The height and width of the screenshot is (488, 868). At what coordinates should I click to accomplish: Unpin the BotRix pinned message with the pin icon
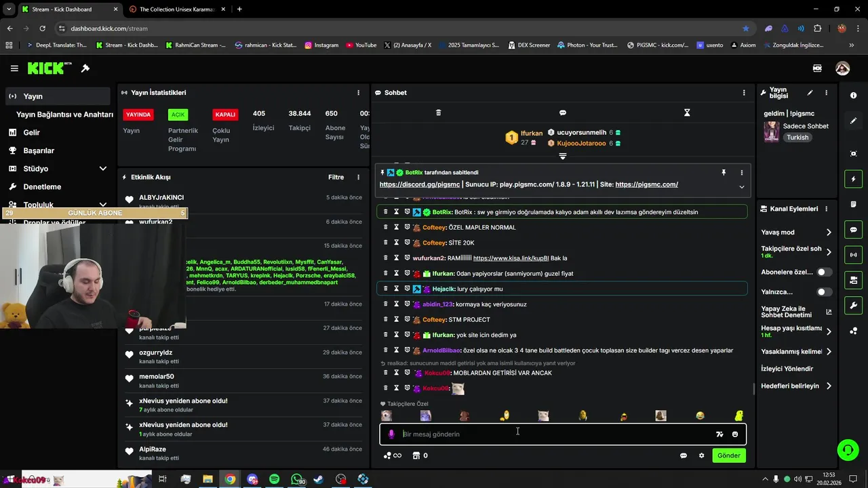pyautogui.click(x=724, y=173)
